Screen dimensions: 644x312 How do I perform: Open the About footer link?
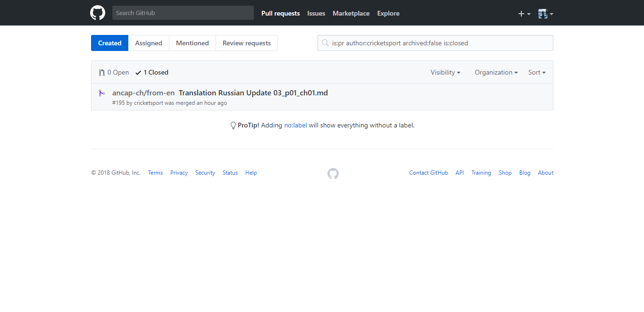(546, 173)
